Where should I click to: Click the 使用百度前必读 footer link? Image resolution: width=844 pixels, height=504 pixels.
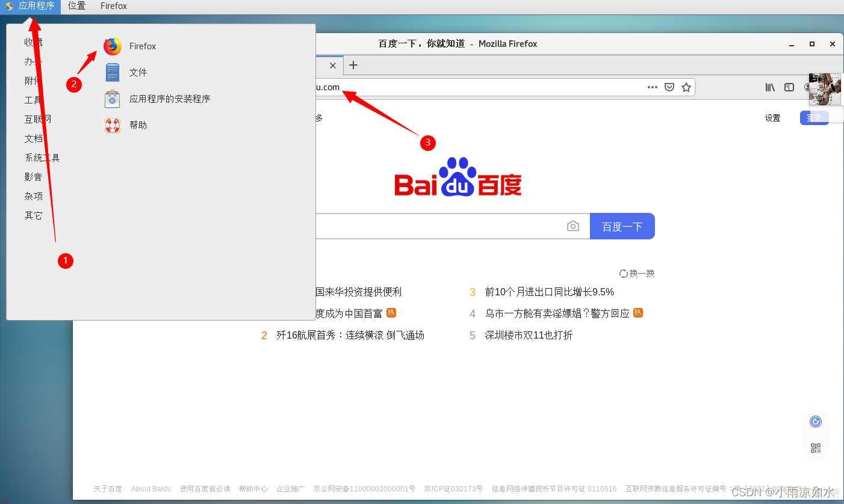[x=205, y=489]
